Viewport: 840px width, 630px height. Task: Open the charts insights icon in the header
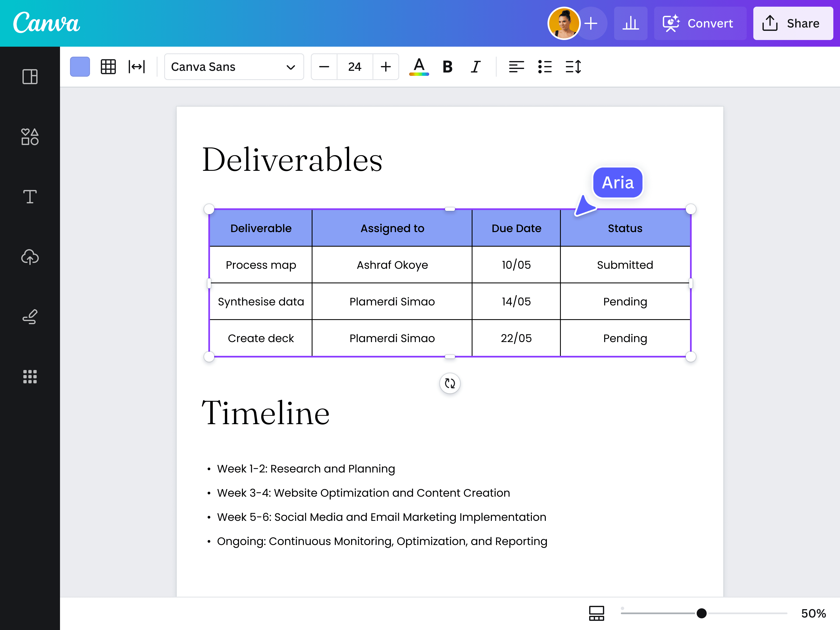point(631,23)
